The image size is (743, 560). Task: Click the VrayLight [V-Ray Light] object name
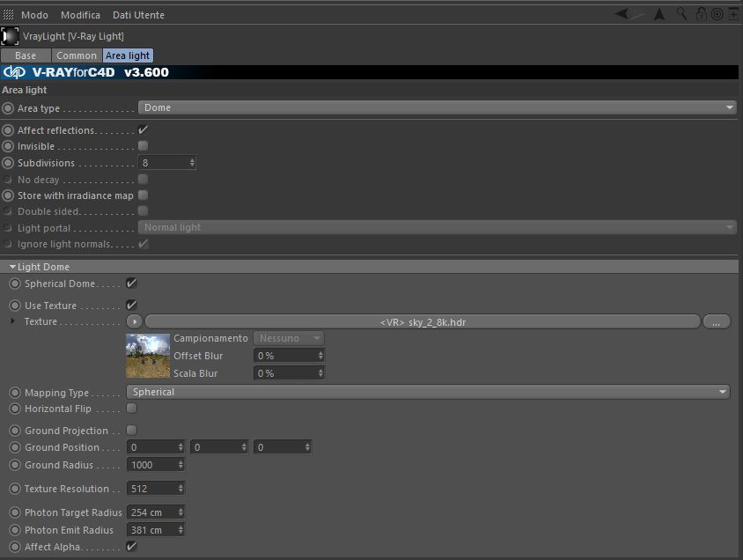coord(73,36)
